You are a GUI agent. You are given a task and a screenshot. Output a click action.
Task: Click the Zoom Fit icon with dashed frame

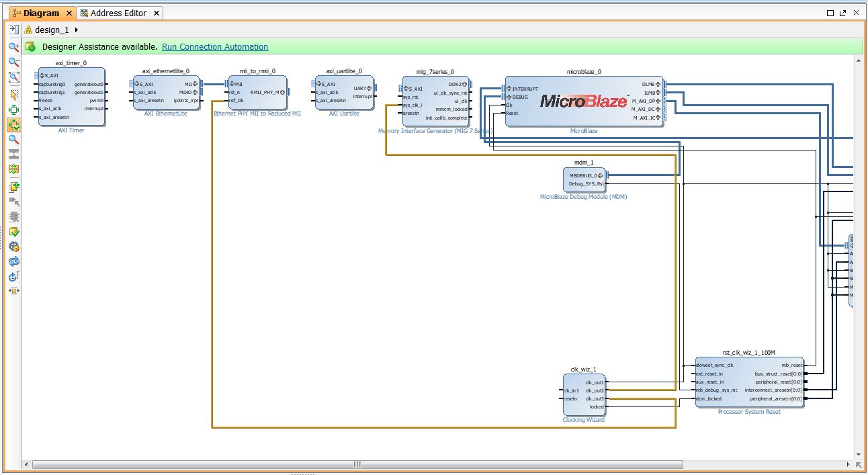point(13,77)
